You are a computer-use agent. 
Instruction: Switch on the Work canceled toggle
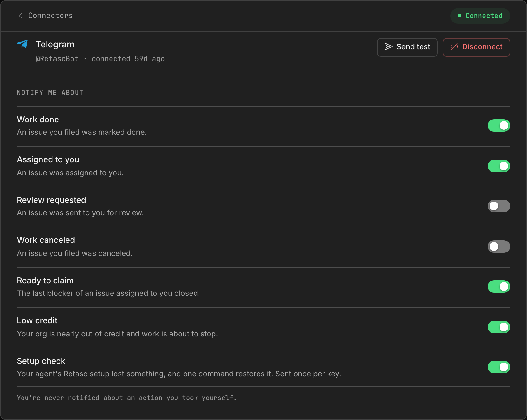(499, 247)
